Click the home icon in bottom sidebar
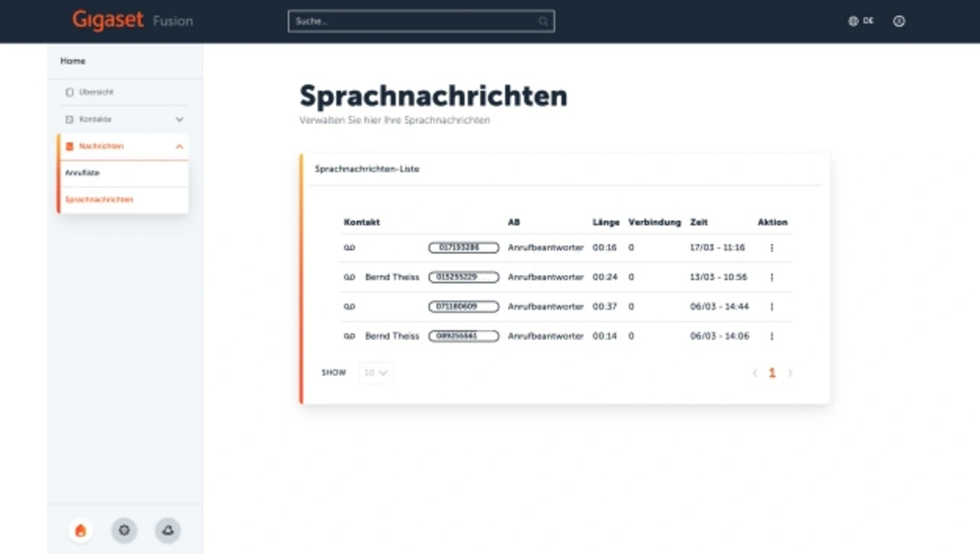 point(80,530)
